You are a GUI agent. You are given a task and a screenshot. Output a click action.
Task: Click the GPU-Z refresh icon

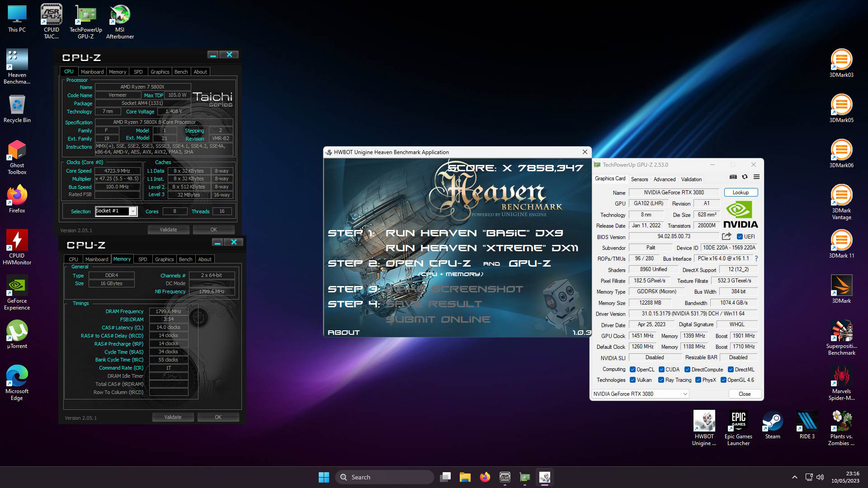745,177
